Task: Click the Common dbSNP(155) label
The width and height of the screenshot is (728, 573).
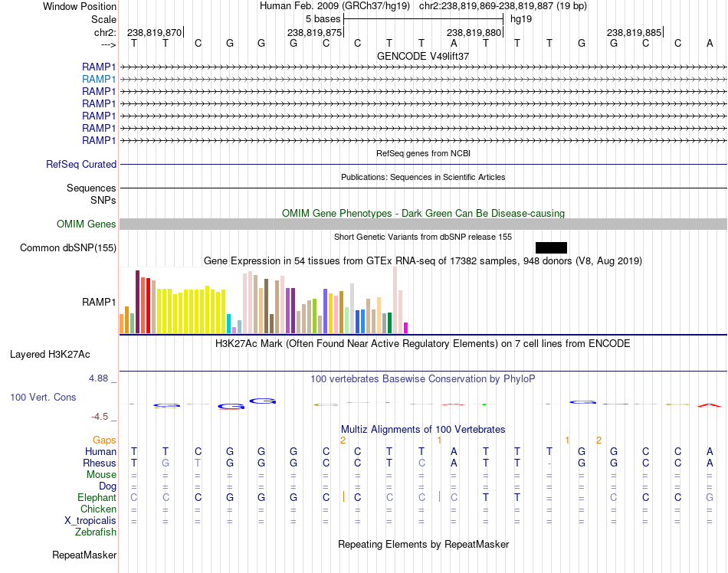Action: point(68,247)
